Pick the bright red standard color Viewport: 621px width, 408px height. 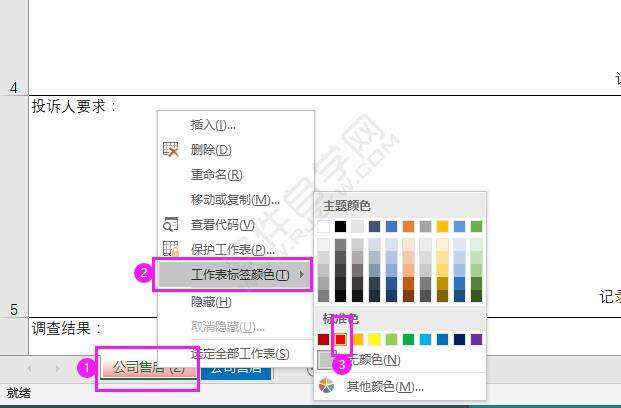coord(340,339)
